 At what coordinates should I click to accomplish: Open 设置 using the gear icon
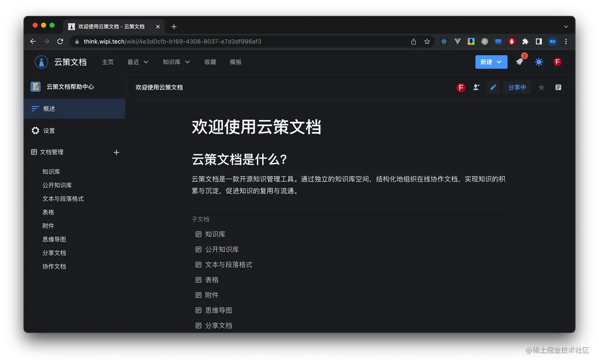(36, 130)
